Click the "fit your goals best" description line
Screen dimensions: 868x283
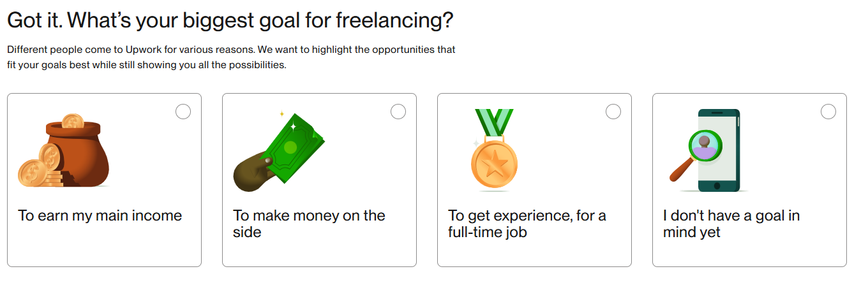coord(147,65)
